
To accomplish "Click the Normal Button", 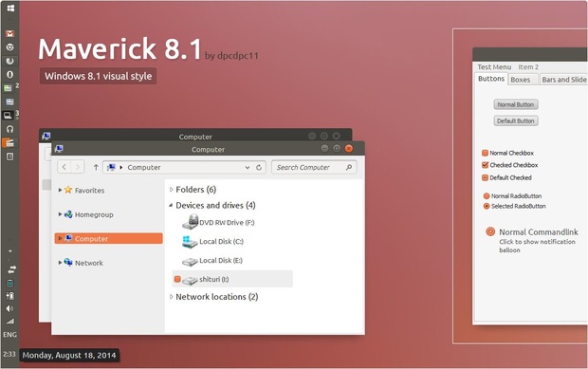I will click(516, 104).
